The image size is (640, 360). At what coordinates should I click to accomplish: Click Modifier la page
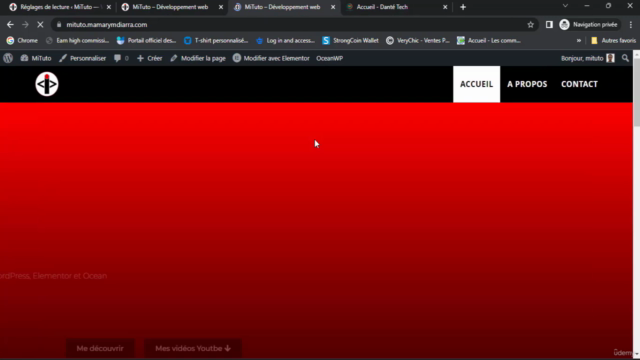(x=198, y=58)
